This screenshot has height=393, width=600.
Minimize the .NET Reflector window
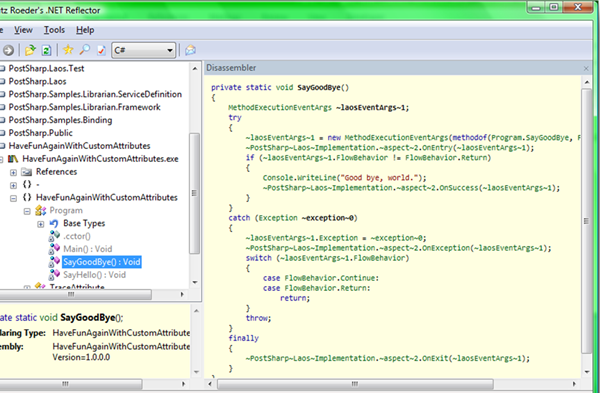pos(536,7)
